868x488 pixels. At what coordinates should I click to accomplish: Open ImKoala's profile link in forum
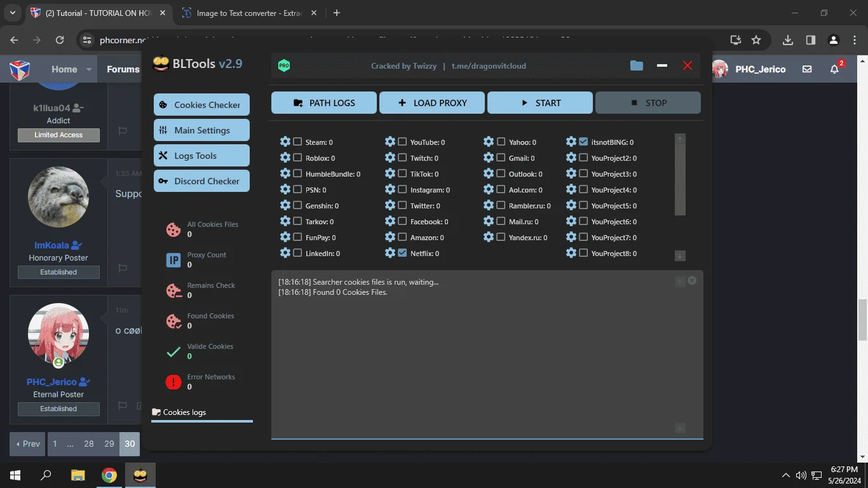pos(51,245)
